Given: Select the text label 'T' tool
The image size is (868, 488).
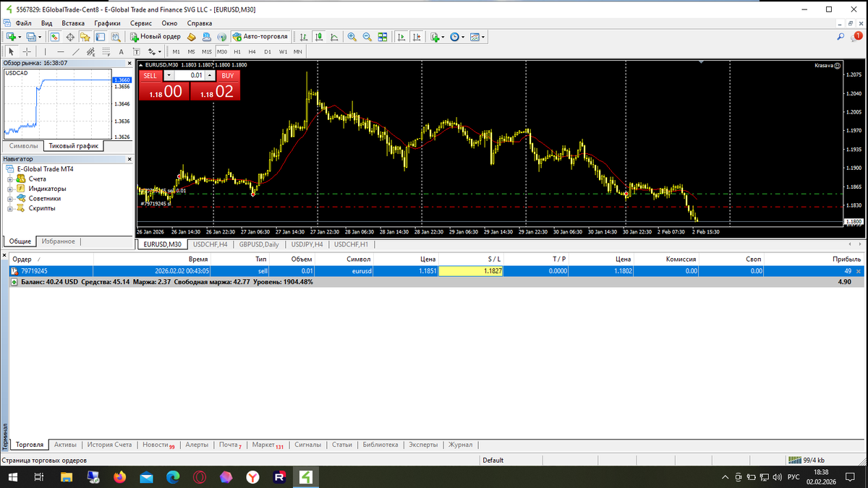Looking at the screenshot, I should click(x=136, y=51).
